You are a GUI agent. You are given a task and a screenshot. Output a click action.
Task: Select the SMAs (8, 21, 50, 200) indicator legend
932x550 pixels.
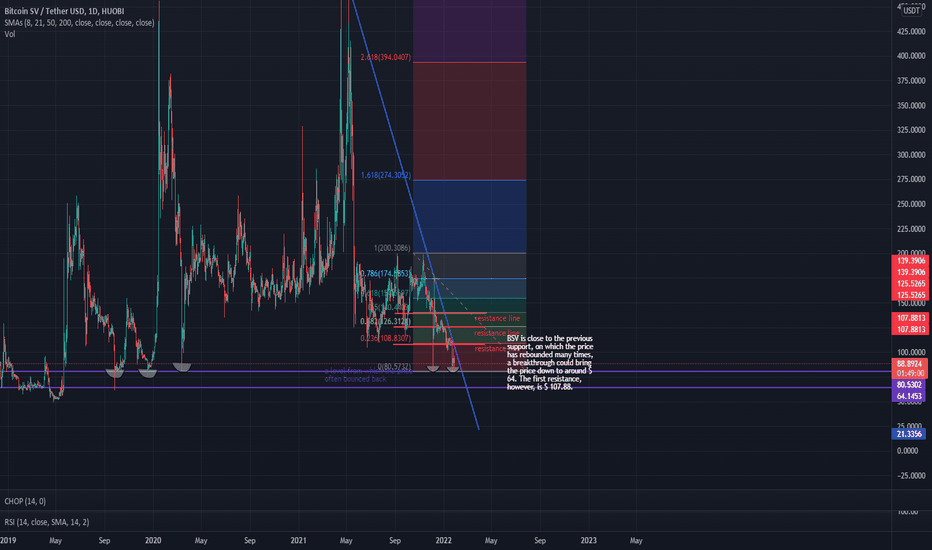[x=79, y=23]
